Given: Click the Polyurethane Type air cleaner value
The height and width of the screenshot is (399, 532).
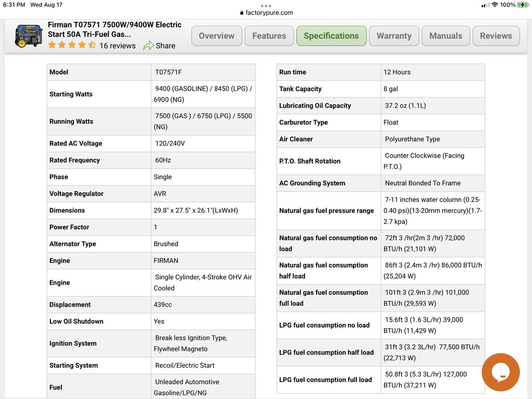Looking at the screenshot, I should pyautogui.click(x=412, y=139).
